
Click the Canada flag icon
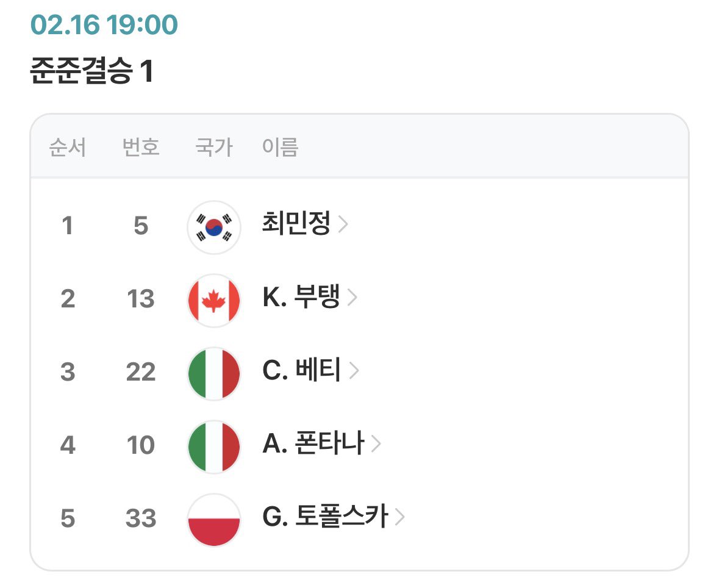(213, 300)
